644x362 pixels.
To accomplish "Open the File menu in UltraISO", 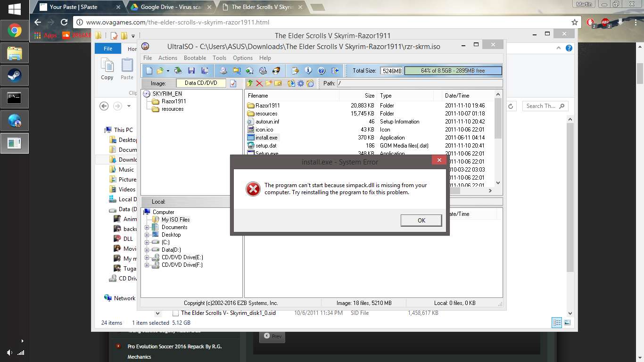I will pyautogui.click(x=148, y=58).
